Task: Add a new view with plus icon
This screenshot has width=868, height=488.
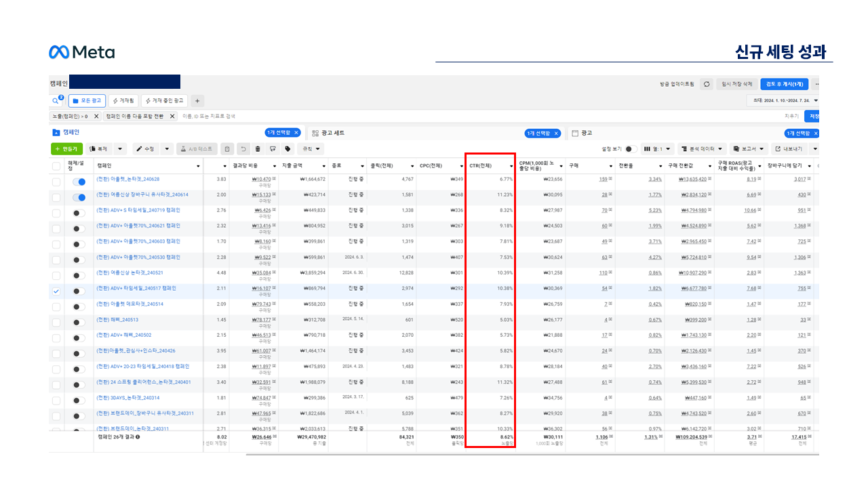Action: click(197, 101)
